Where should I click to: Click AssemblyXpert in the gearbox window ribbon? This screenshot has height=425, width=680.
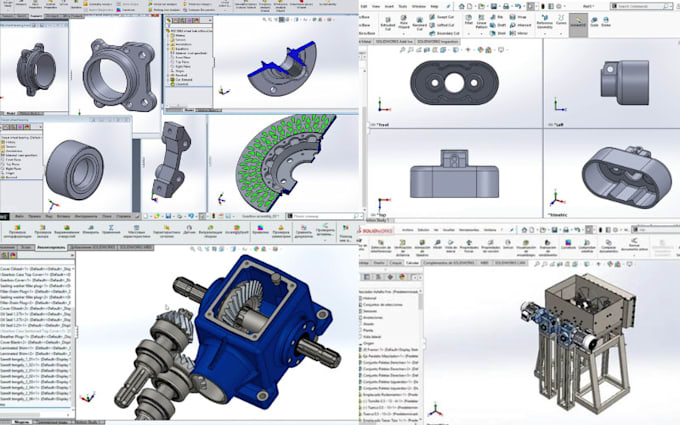[x=237, y=230]
